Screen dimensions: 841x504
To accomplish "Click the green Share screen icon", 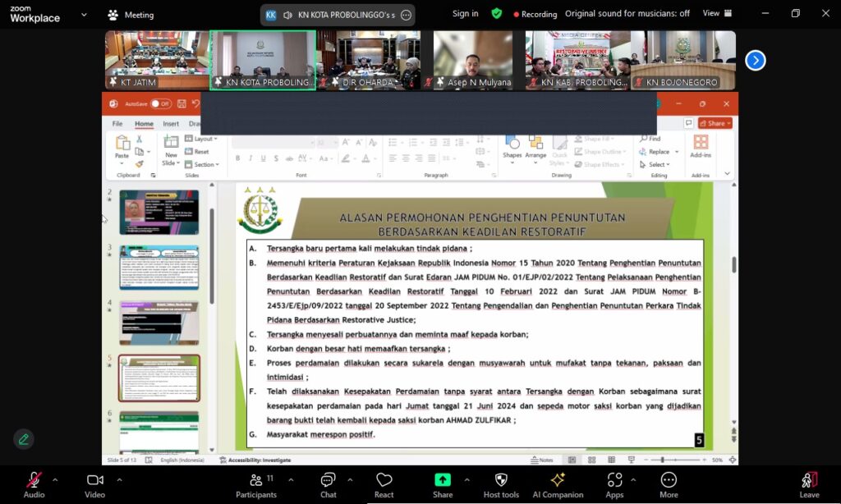I will point(443,479).
